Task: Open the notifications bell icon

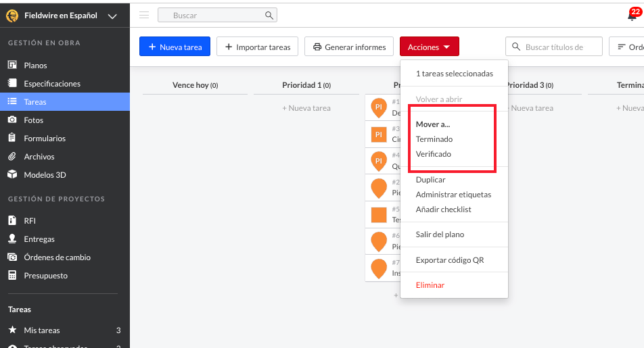Action: 632,16
